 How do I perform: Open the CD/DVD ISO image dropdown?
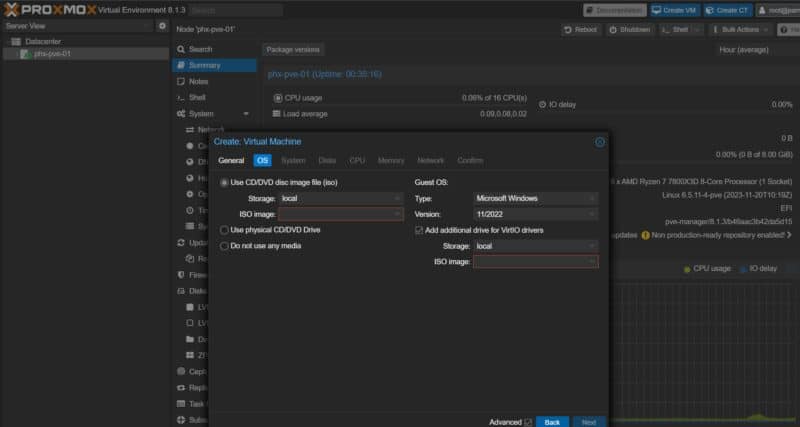pyautogui.click(x=340, y=214)
